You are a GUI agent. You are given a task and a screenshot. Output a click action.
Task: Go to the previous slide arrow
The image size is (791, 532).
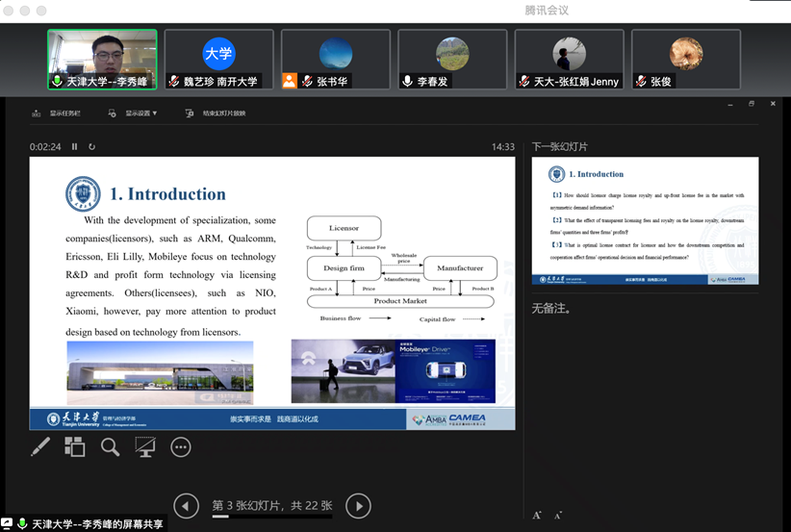[x=186, y=505]
